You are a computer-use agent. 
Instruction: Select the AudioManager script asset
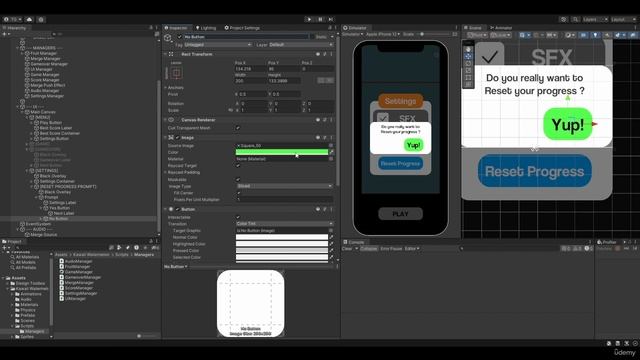point(76,261)
